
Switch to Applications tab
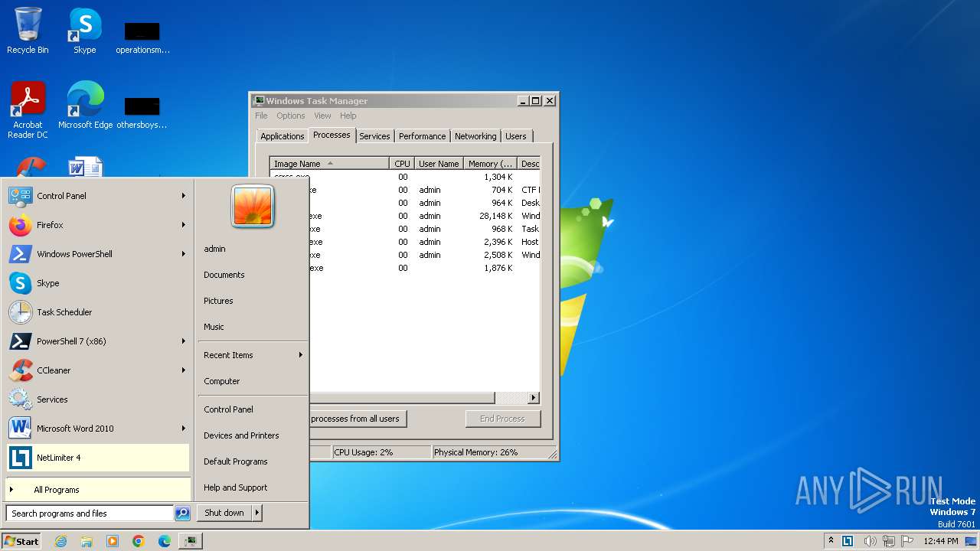click(x=283, y=136)
